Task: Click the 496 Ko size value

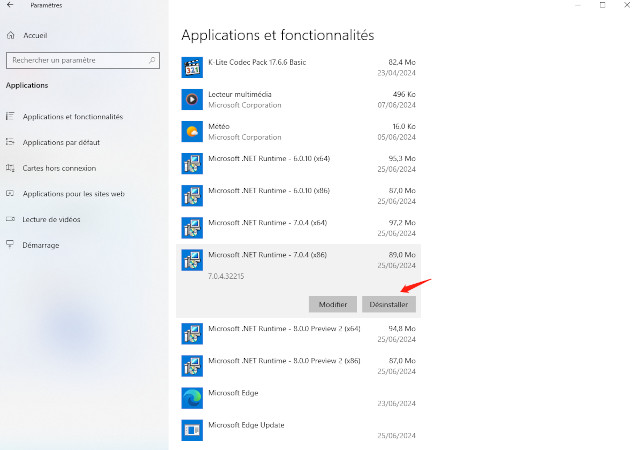Action: point(404,94)
